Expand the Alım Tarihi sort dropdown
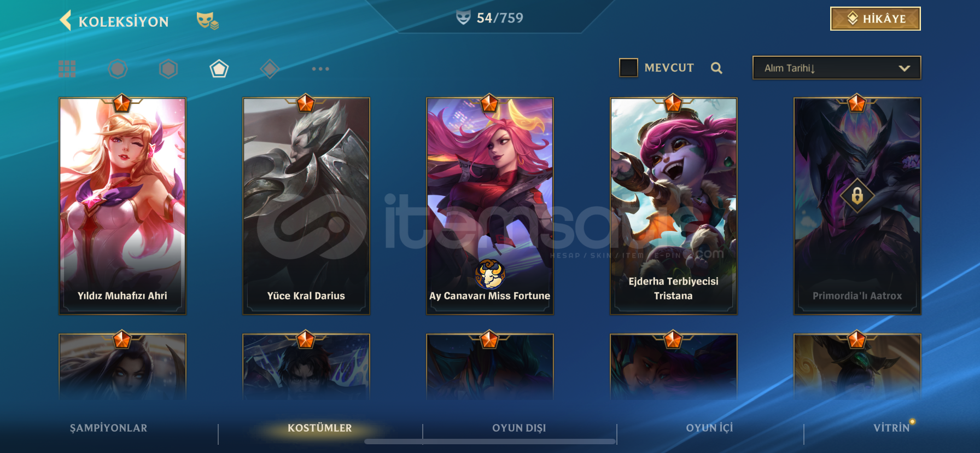980x453 pixels. click(837, 68)
